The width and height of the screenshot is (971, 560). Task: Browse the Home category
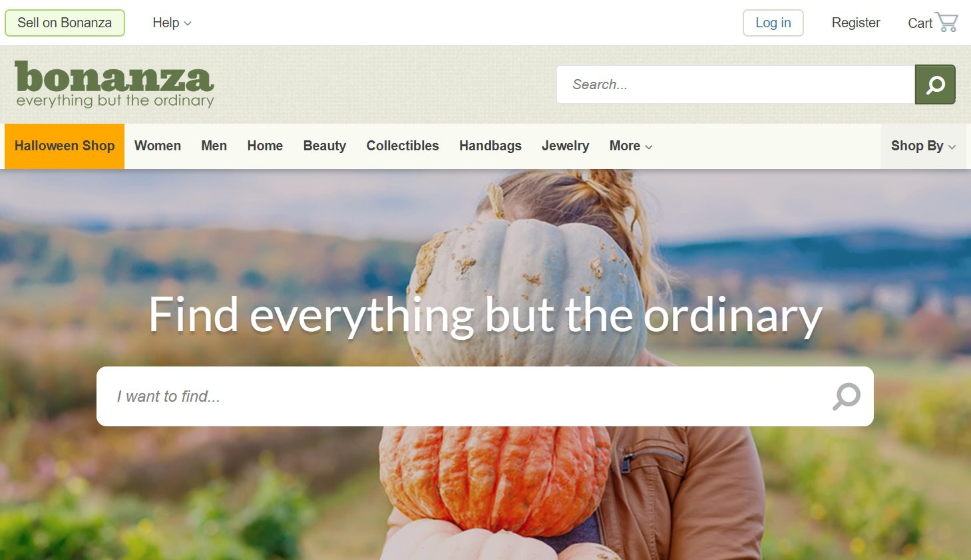click(265, 146)
